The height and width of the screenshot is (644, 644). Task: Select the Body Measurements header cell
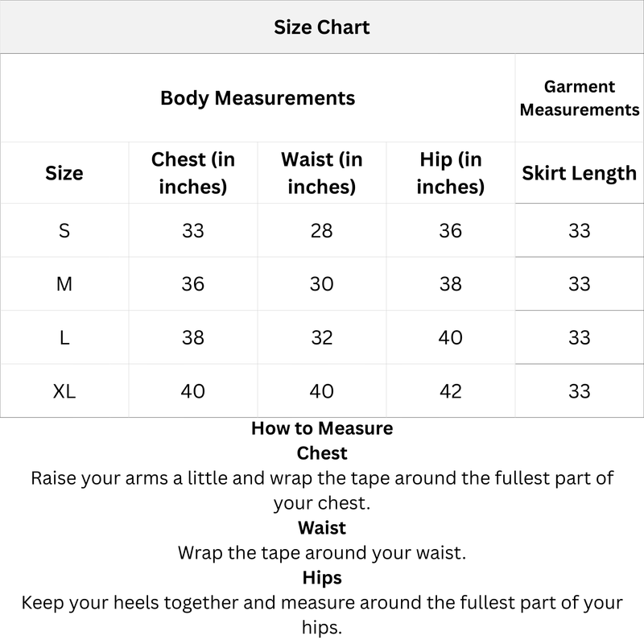(258, 98)
